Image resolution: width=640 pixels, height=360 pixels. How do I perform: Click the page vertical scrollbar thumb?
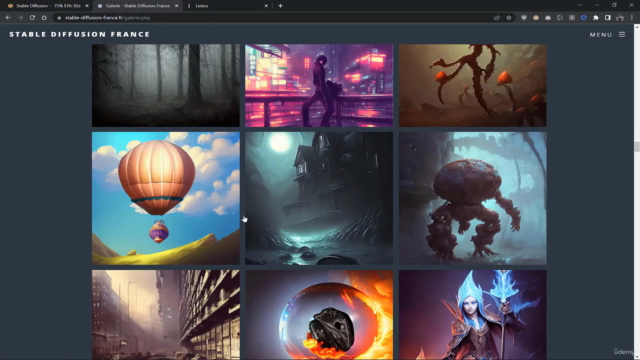(x=637, y=147)
